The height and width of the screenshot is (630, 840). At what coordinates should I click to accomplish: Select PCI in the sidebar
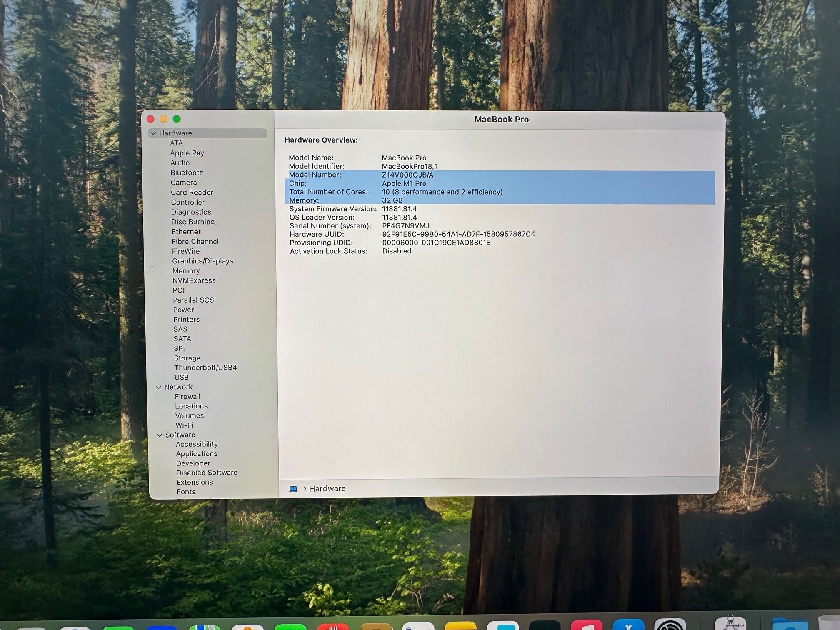(x=178, y=290)
